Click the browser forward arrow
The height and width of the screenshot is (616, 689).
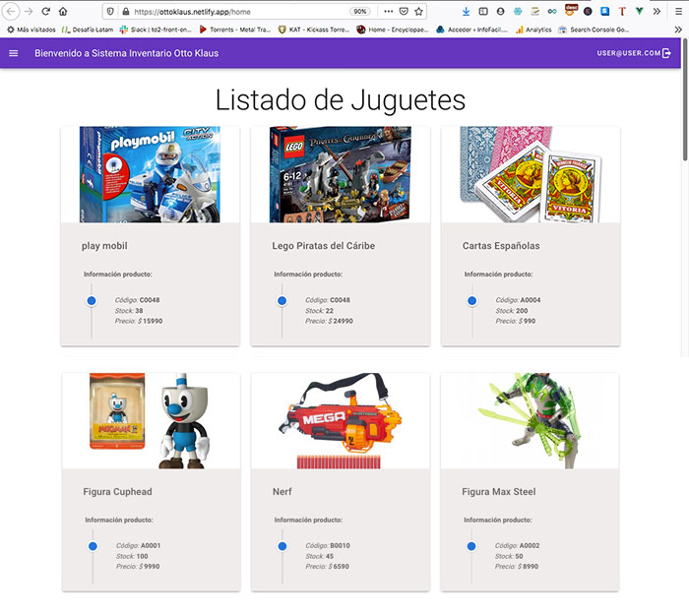[x=29, y=12]
